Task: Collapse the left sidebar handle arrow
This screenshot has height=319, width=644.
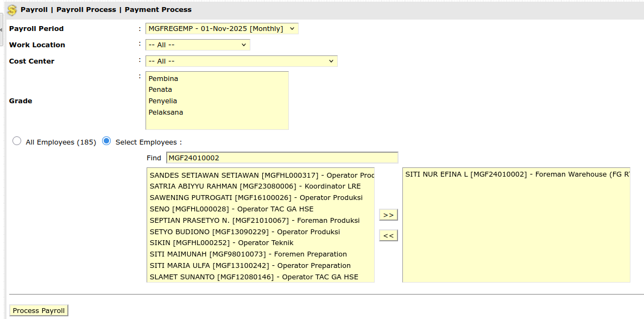Action: click(2, 29)
